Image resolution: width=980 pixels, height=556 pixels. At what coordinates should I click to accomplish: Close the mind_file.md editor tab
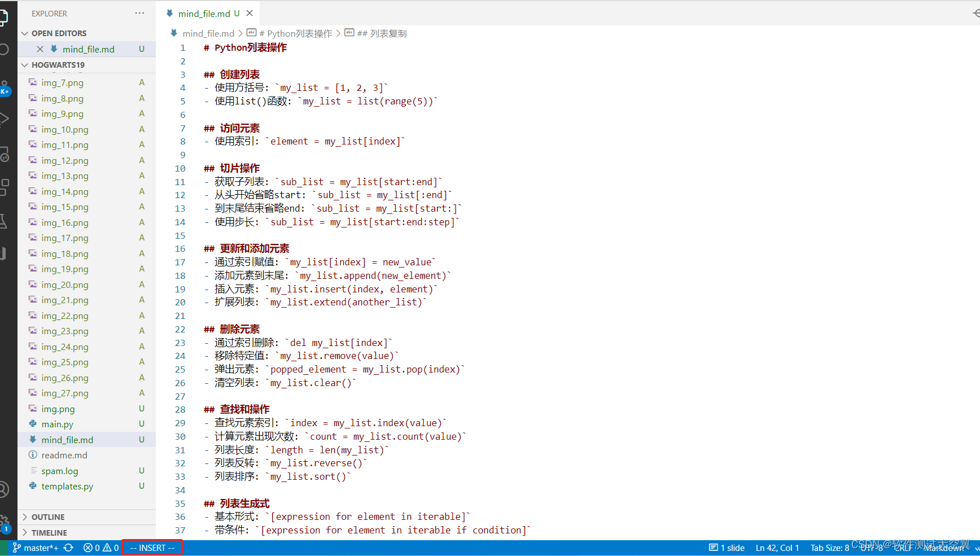(250, 13)
